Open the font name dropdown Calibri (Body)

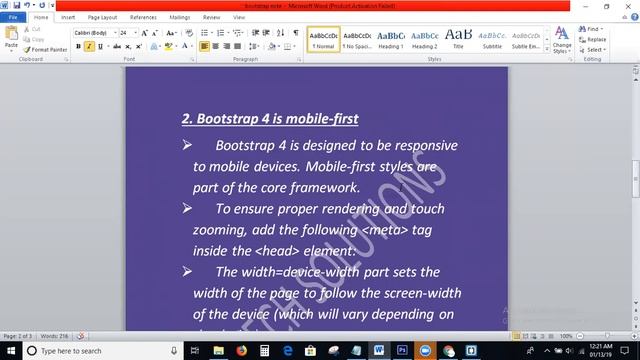click(x=115, y=33)
